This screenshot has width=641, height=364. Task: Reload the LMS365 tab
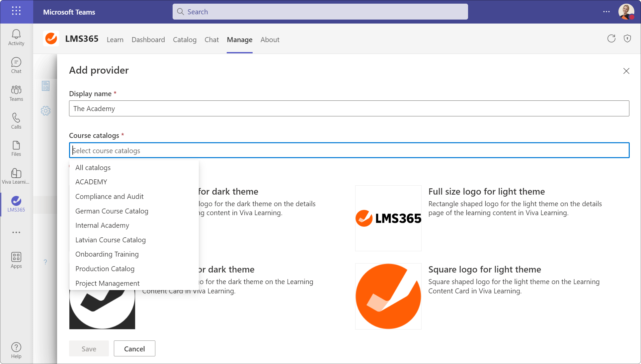coord(611,39)
